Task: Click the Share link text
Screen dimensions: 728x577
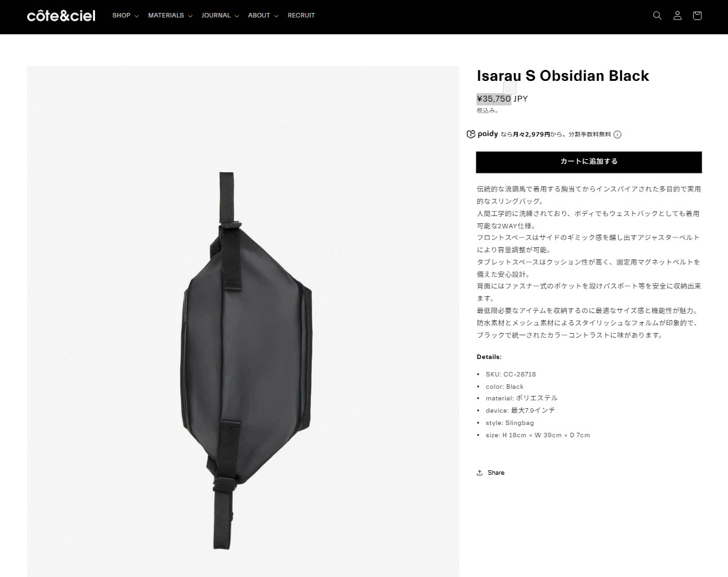Action: [x=496, y=472]
